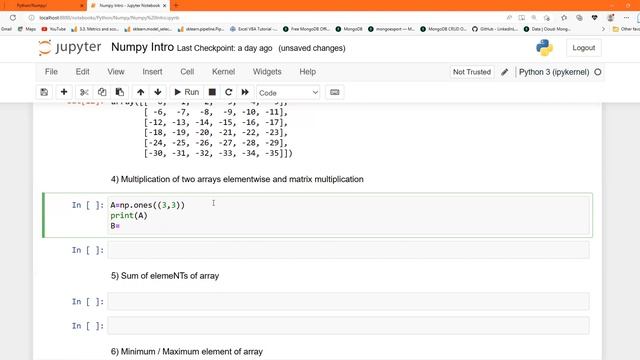640x360 pixels.
Task: Cut selected cells with scissors icon
Action: pyautogui.click(x=84, y=92)
